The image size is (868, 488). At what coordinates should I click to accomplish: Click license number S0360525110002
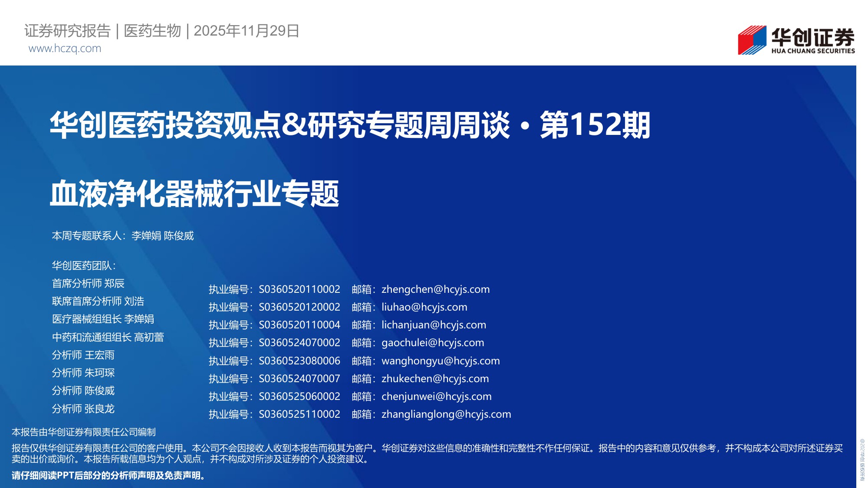coord(299,414)
